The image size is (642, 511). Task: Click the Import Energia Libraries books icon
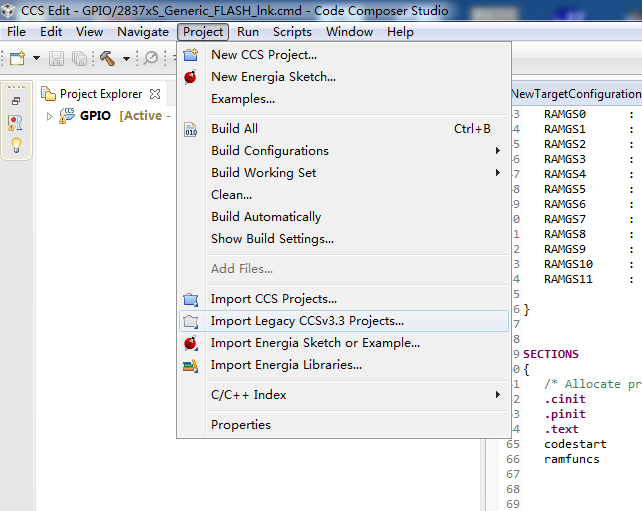click(x=191, y=366)
